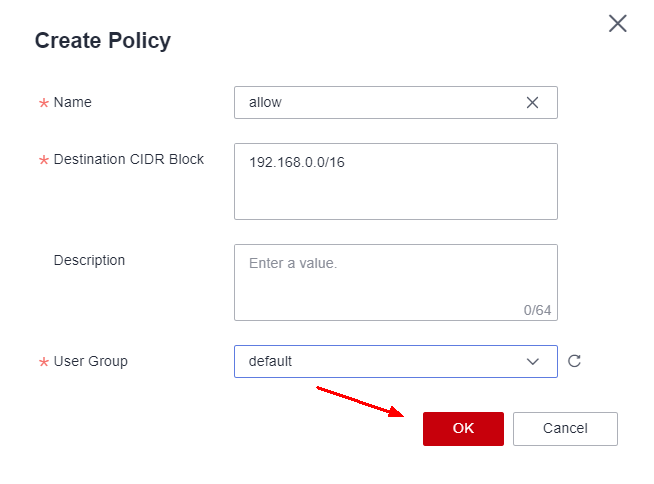Click the required asterisk beside User Group
Screen dimensions: 654x484
pos(44,363)
